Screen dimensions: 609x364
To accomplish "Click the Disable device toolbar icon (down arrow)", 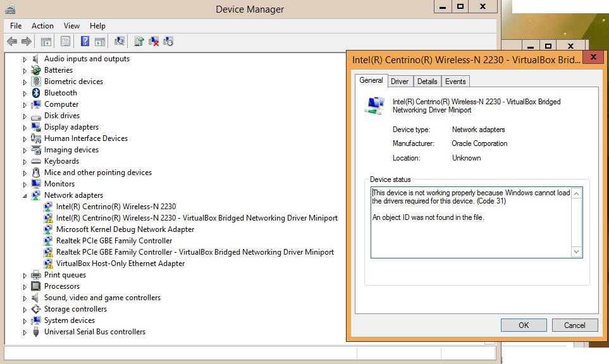I will (x=168, y=41).
